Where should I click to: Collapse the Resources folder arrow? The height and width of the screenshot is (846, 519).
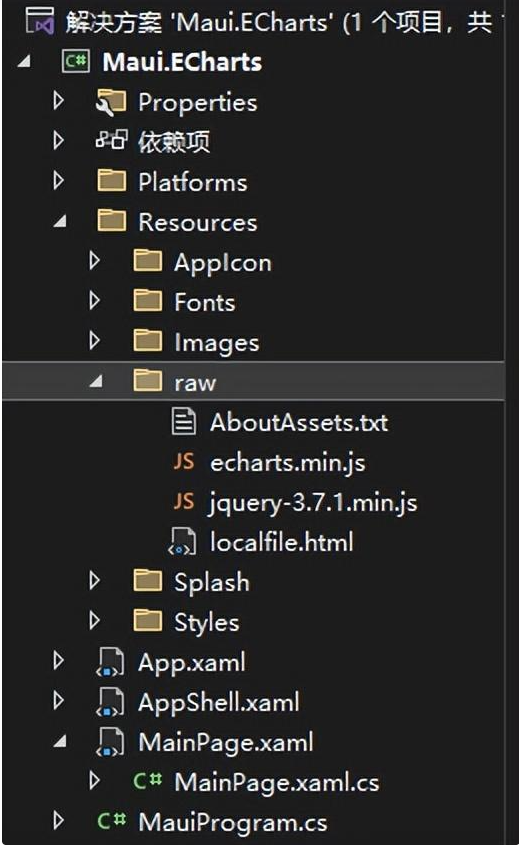point(60,221)
